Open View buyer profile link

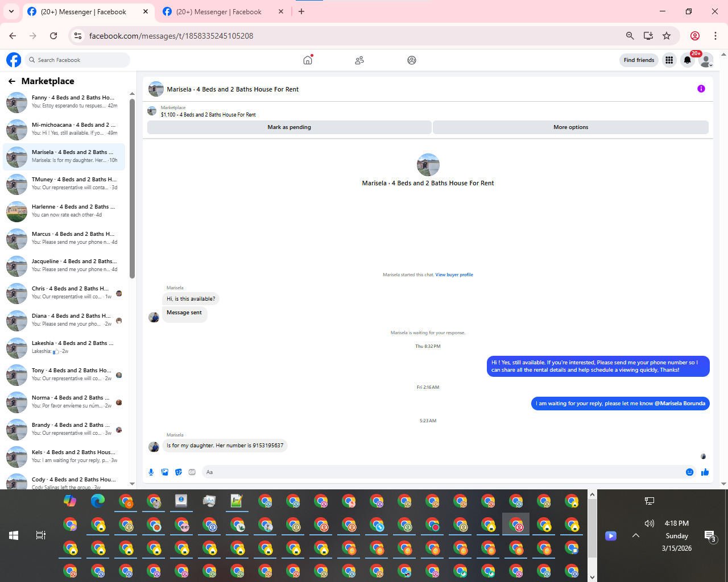coord(454,275)
